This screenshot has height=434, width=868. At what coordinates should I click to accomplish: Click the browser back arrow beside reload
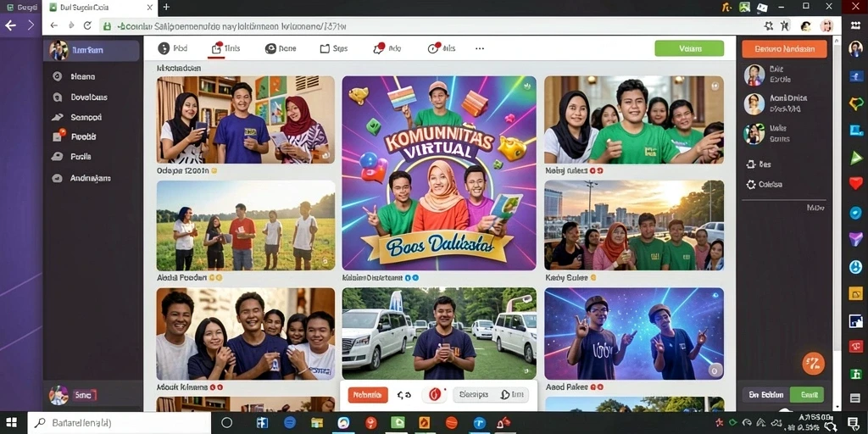tap(53, 25)
